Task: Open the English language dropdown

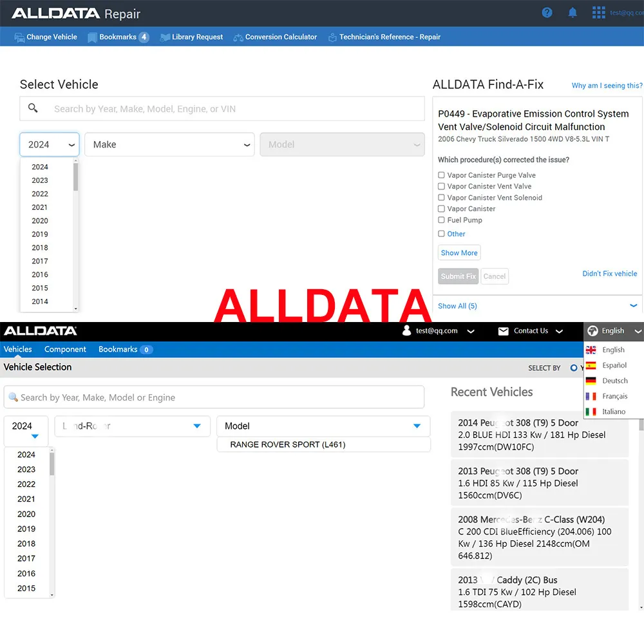Action: 614,331
